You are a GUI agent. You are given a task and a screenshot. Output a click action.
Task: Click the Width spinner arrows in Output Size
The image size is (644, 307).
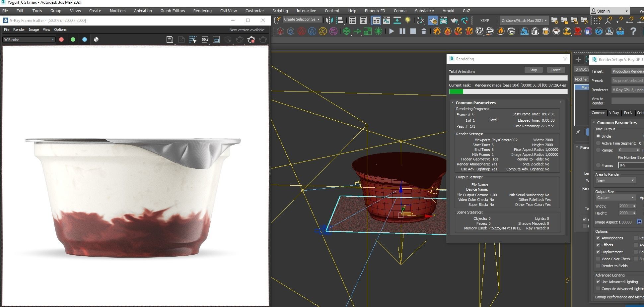point(634,206)
